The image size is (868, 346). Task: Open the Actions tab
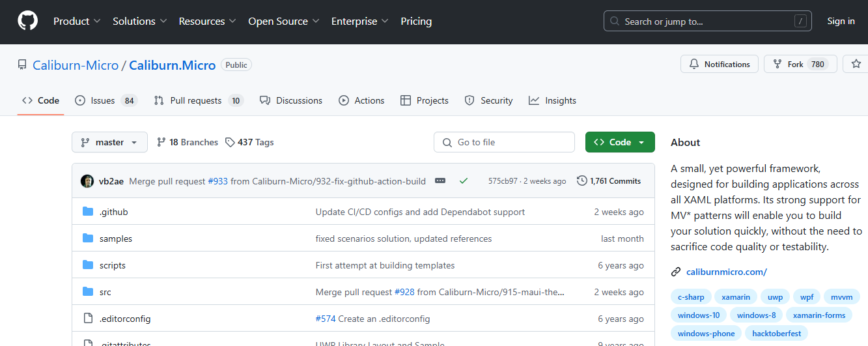click(x=361, y=100)
